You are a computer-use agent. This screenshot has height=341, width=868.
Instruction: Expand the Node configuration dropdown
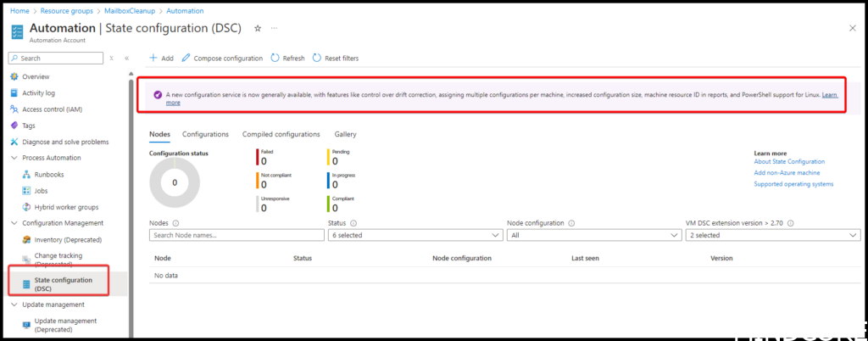[x=592, y=235]
